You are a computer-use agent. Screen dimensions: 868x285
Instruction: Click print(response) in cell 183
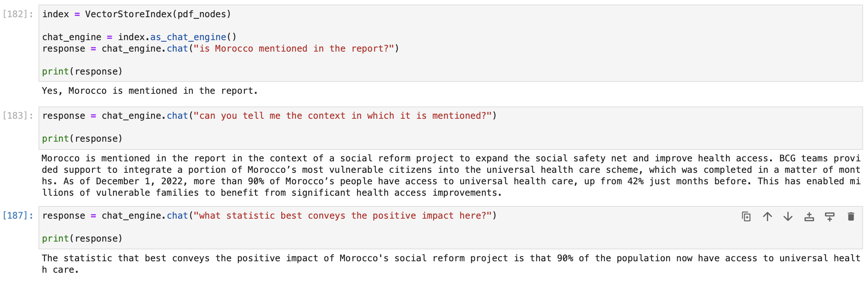(x=82, y=139)
